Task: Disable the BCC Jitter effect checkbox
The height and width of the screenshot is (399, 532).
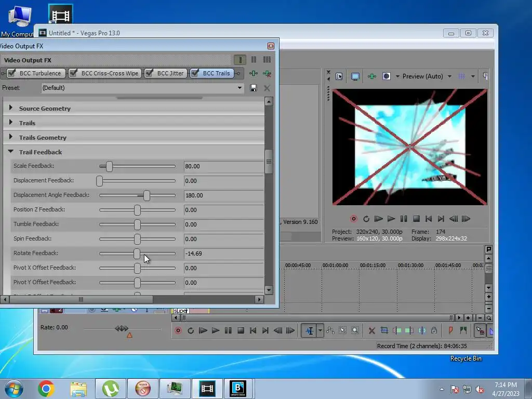Action: 149,73
